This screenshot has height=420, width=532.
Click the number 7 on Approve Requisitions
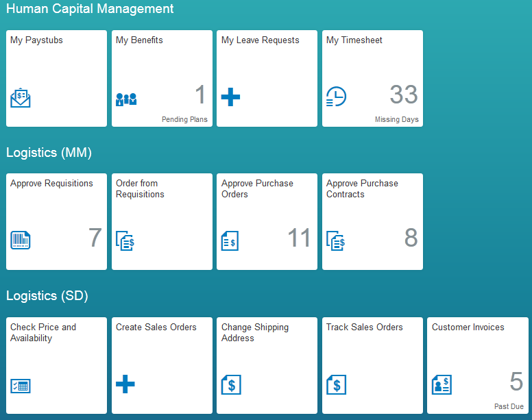pos(95,238)
